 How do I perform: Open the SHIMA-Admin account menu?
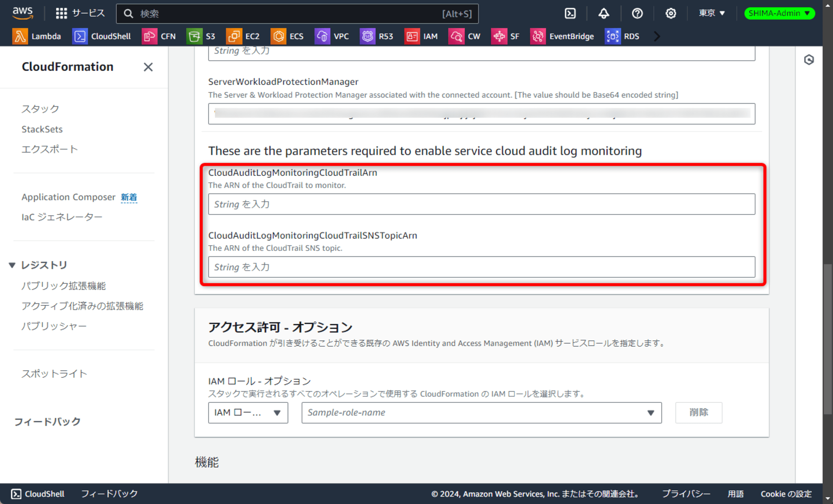click(x=779, y=13)
